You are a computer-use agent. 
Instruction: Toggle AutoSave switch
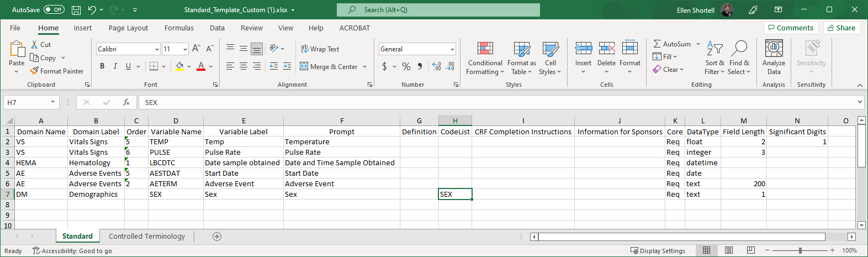[x=54, y=10]
